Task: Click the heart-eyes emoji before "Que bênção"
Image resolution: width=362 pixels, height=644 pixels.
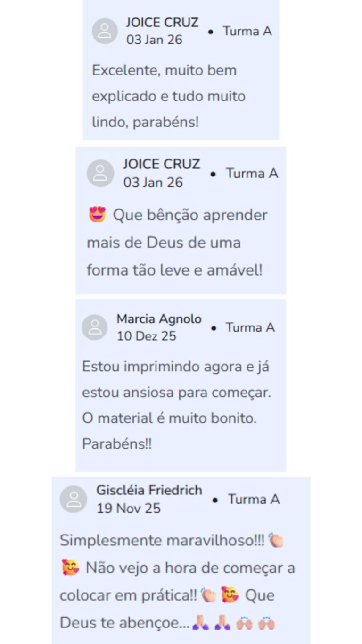Action: (98, 215)
